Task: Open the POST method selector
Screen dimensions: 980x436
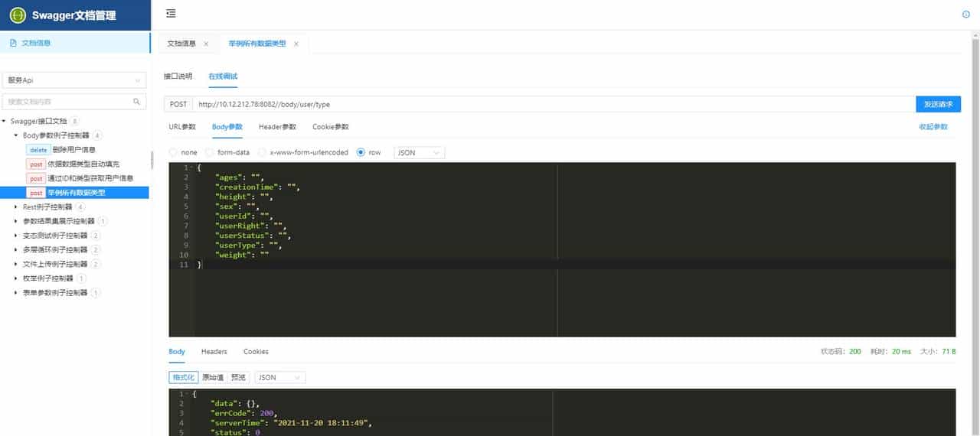Action: point(178,104)
